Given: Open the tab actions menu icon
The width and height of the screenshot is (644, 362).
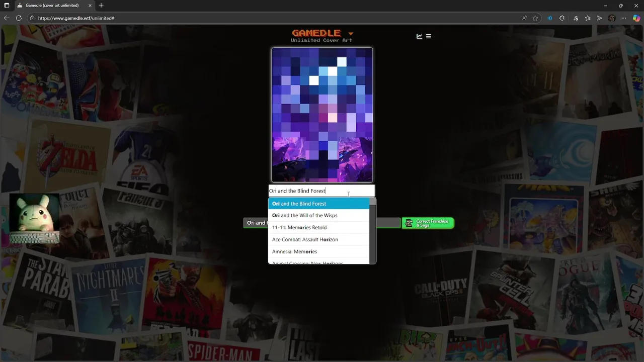Looking at the screenshot, I should tap(7, 6).
